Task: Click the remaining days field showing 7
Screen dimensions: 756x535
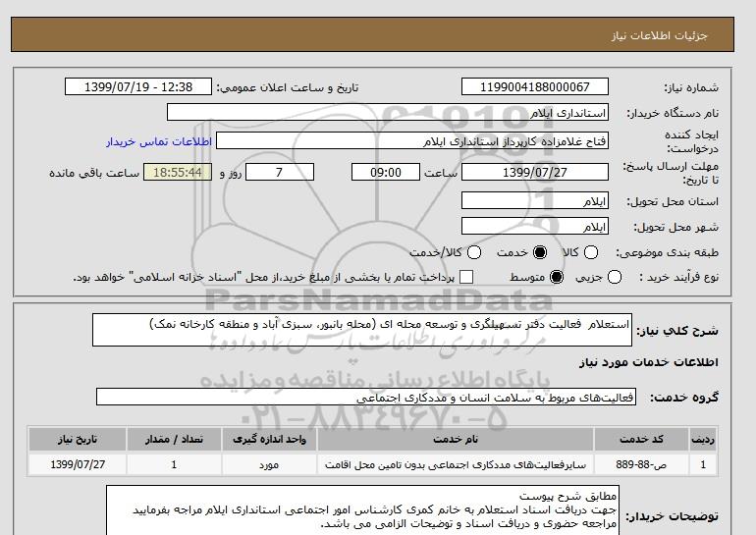Action: 280,172
